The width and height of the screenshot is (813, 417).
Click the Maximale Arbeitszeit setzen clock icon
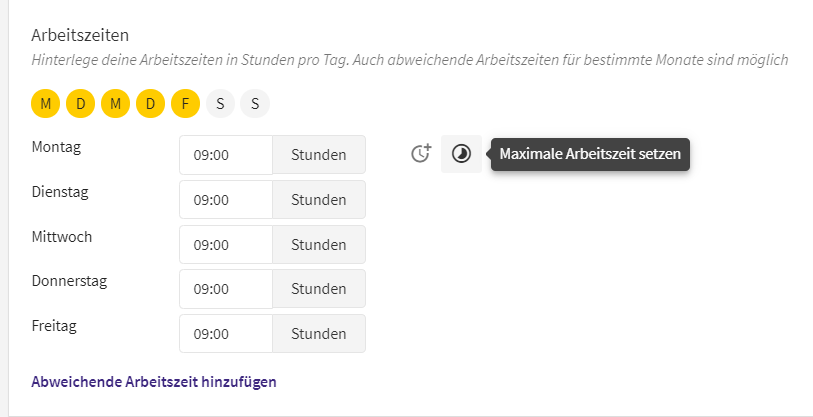(x=461, y=154)
